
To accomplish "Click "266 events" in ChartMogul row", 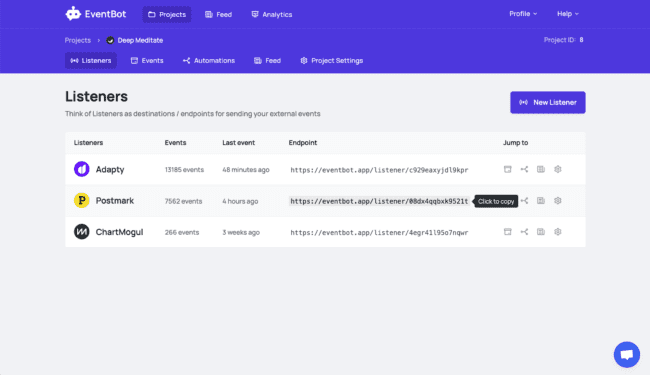I will coord(182,232).
